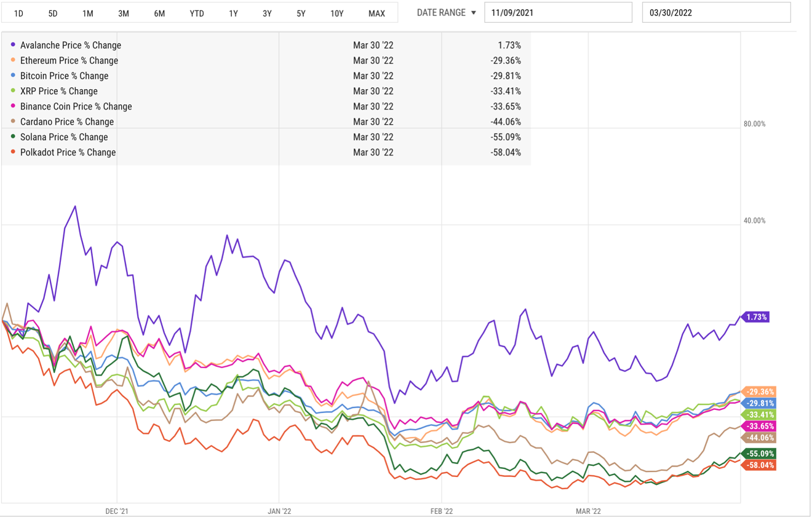Switch chart to 1M range
812x520 pixels.
point(88,13)
